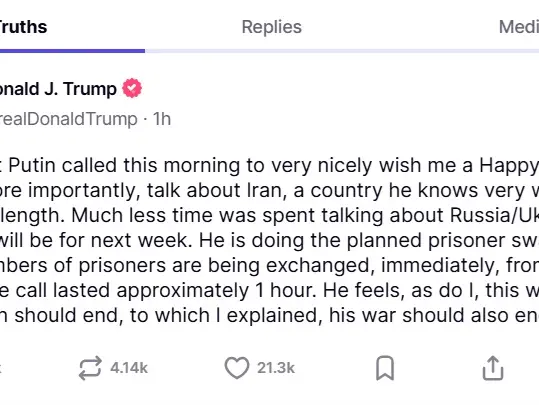
Task: Click the sentence about 1 hour call
Action: (270, 290)
